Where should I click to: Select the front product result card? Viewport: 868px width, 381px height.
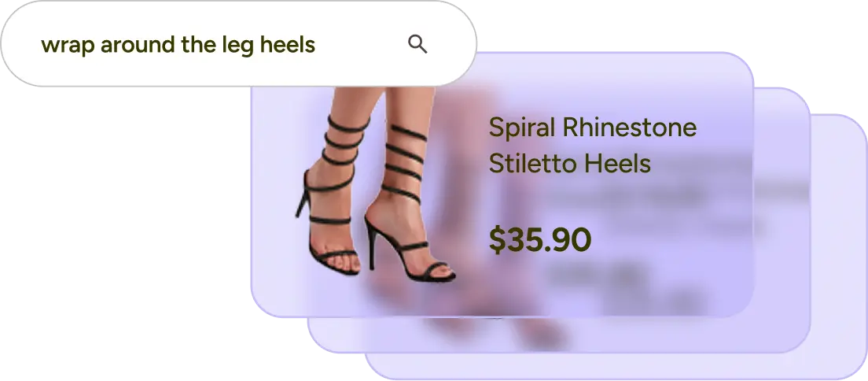[x=502, y=185]
